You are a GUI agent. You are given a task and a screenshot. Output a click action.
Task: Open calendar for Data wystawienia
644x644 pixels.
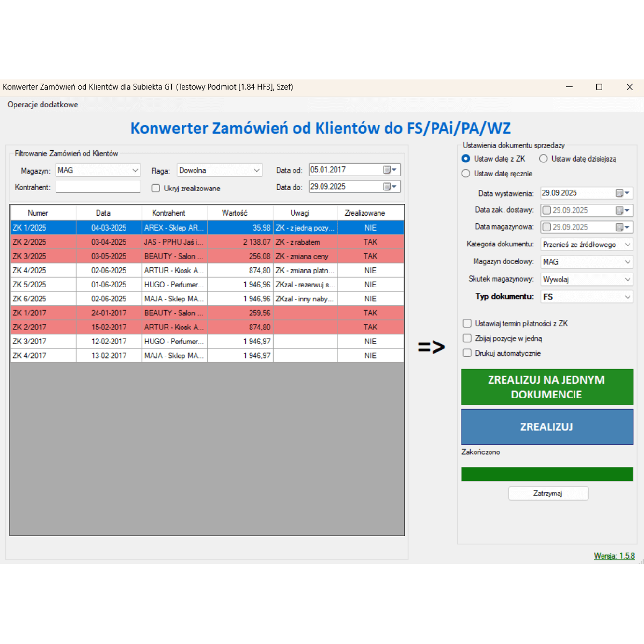click(623, 193)
